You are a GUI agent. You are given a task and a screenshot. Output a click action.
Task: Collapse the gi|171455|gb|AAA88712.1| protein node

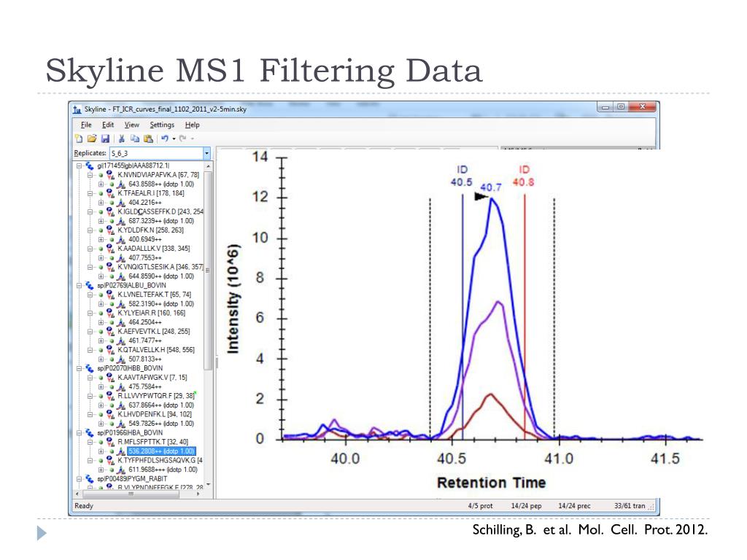79,166
